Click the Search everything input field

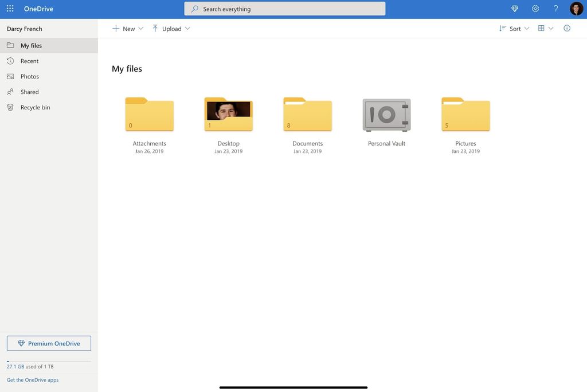pyautogui.click(x=285, y=8)
